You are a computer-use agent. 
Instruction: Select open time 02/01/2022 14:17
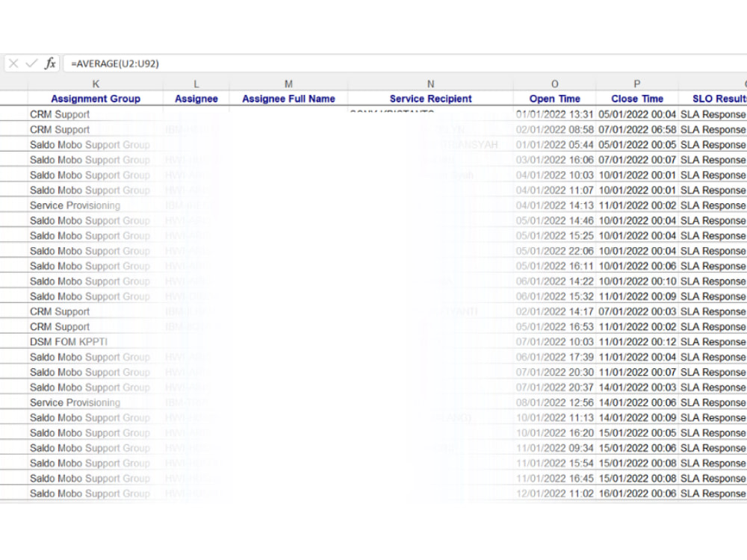[554, 311]
